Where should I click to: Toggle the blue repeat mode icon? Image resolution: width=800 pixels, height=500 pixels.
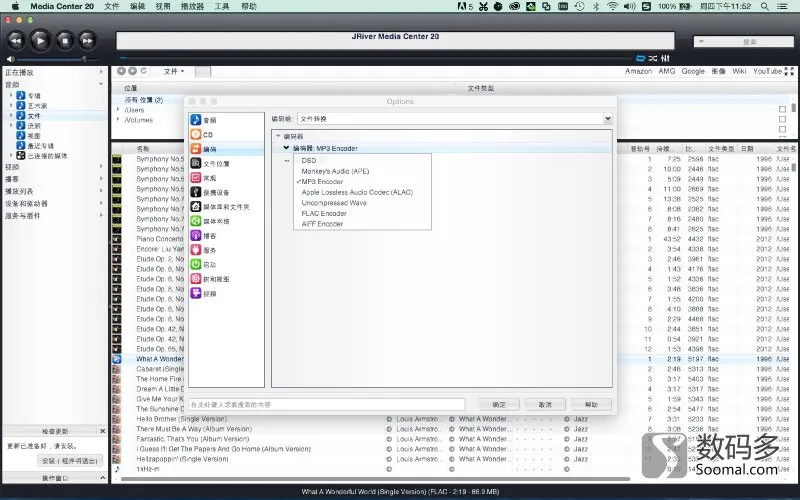[x=640, y=58]
